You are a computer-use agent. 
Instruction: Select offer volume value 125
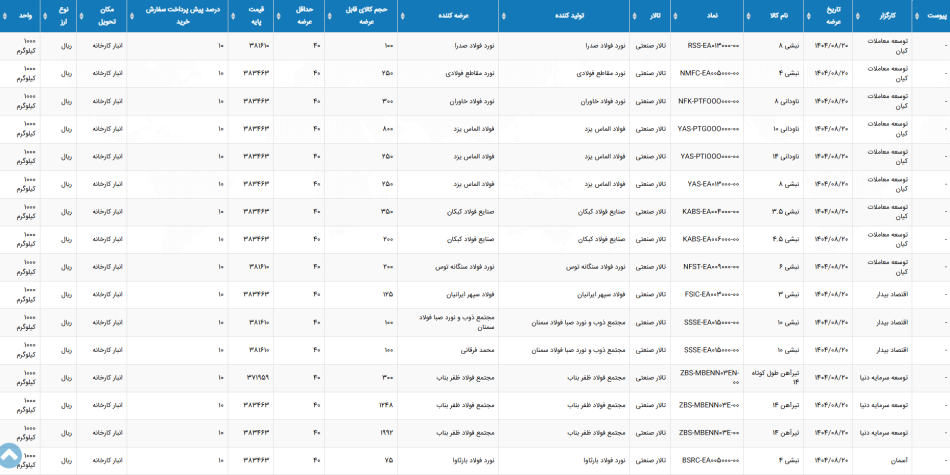(x=388, y=295)
